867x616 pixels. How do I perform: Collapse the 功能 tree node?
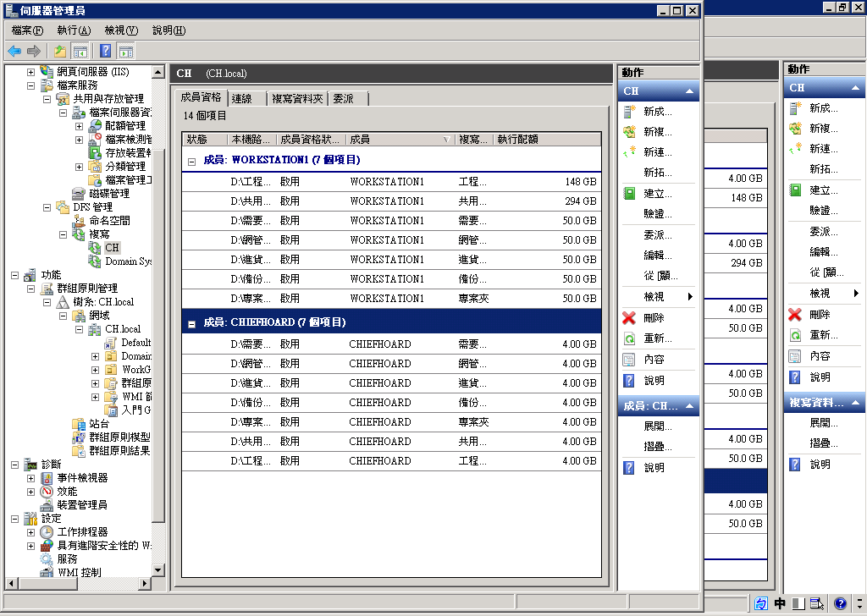(x=15, y=275)
